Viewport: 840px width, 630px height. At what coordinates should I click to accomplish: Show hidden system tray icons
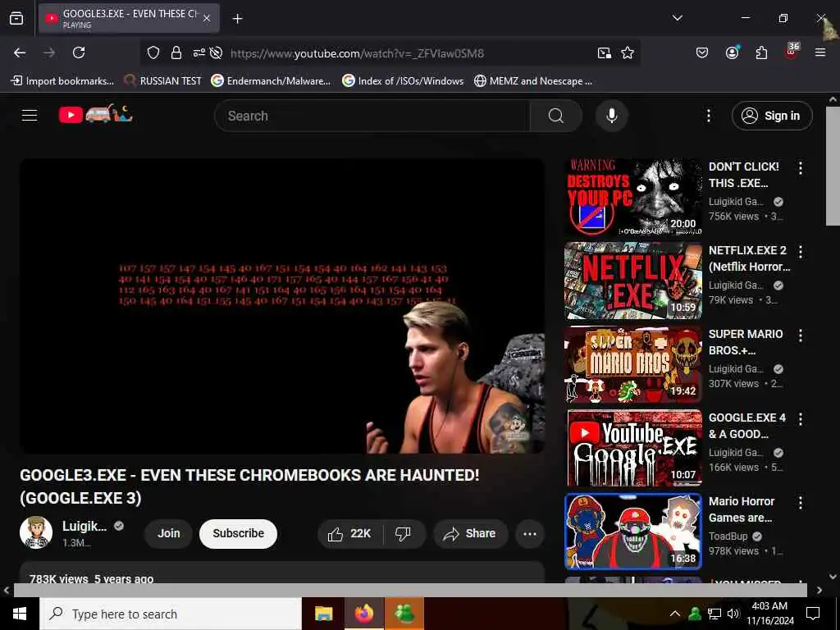(675, 614)
